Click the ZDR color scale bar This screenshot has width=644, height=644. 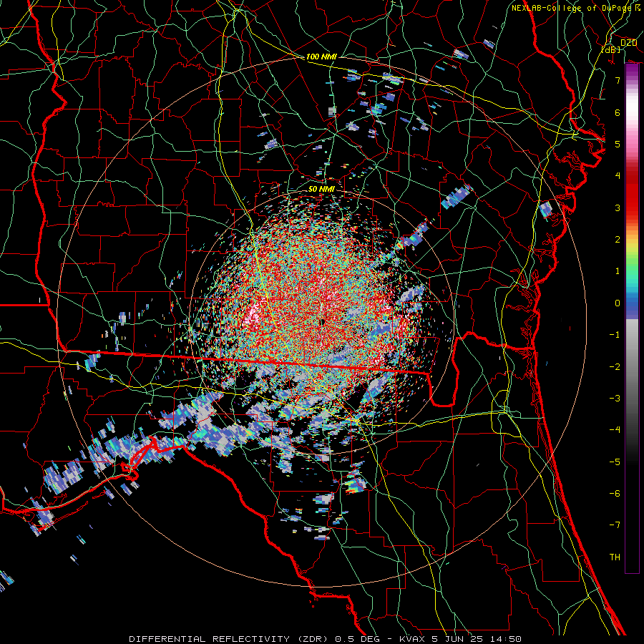click(632, 318)
